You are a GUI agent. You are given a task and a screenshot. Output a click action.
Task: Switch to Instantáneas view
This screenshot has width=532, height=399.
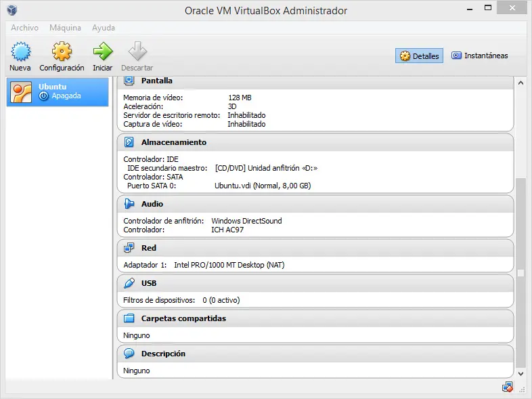479,56
